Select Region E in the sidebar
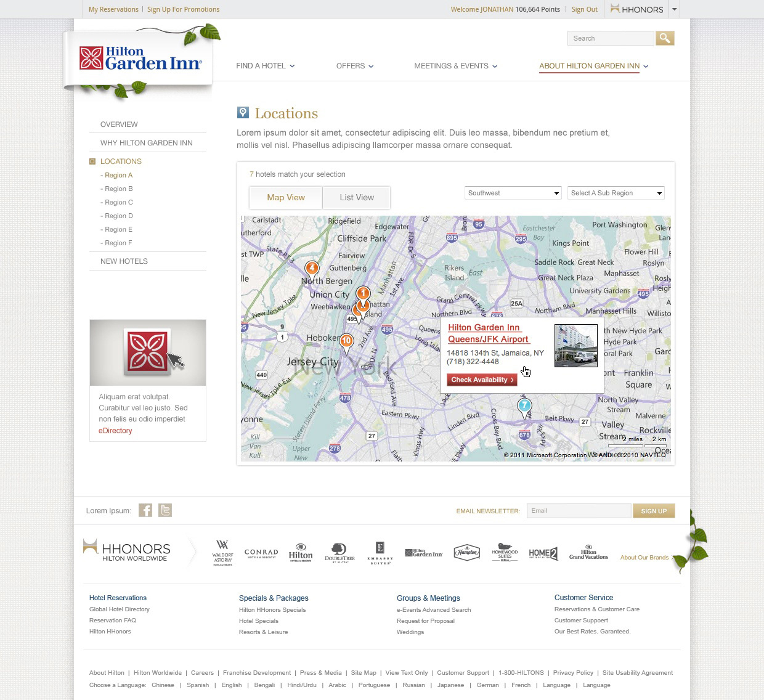The image size is (764, 700). pyautogui.click(x=117, y=230)
